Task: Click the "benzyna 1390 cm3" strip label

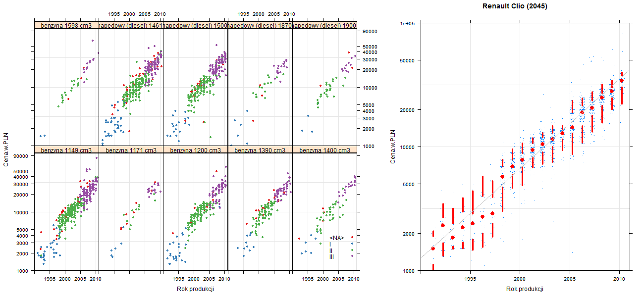Action: 260,150
